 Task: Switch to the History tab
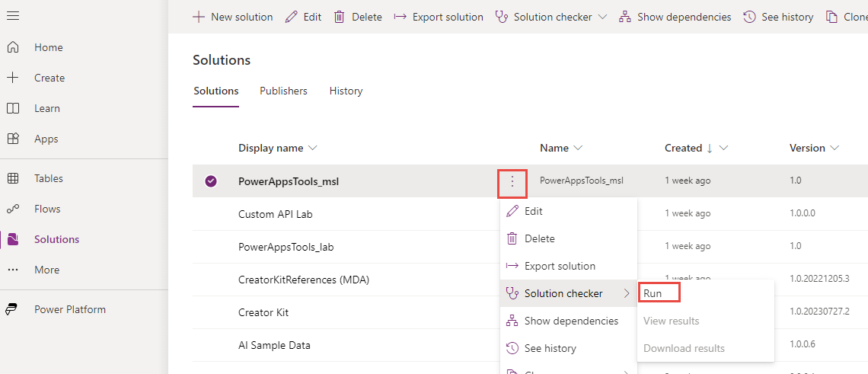346,91
